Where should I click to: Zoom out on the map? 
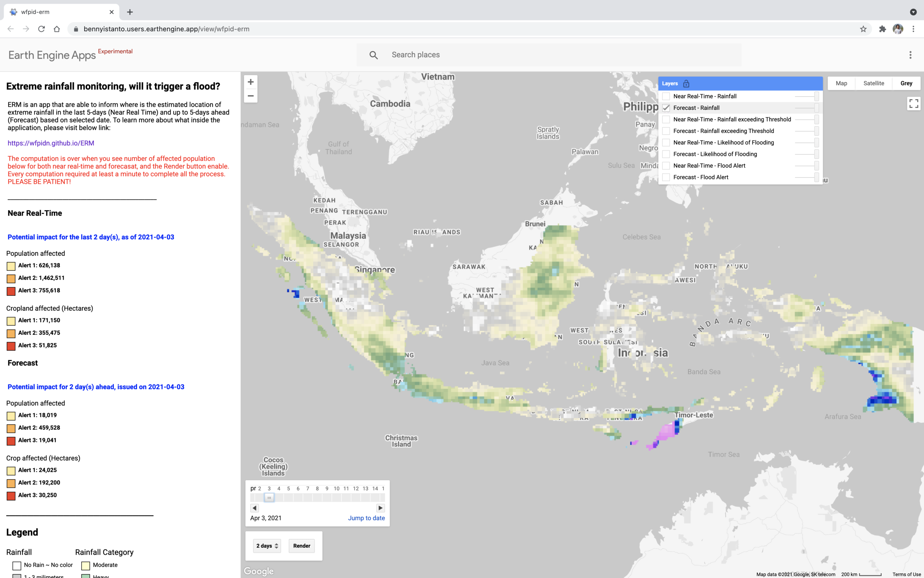click(x=251, y=96)
